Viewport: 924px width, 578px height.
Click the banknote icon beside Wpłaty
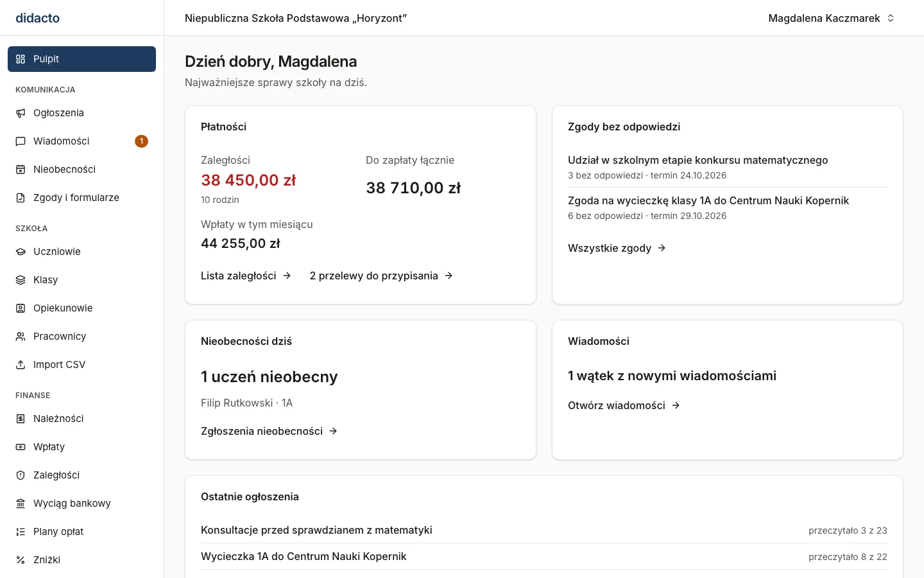(21, 447)
